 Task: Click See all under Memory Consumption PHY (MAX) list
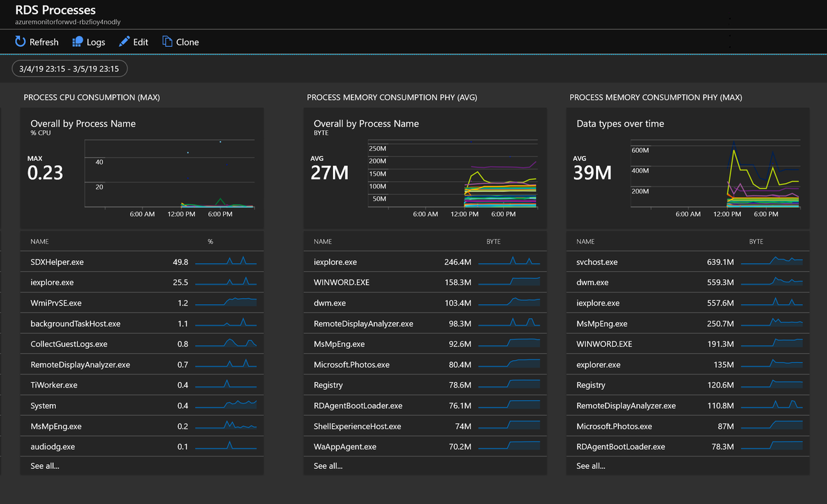(x=591, y=466)
